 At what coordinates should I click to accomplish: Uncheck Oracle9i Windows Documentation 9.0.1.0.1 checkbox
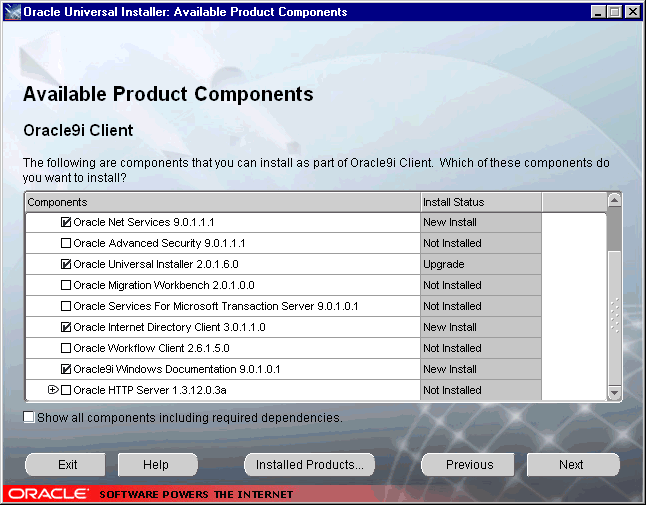pos(66,369)
